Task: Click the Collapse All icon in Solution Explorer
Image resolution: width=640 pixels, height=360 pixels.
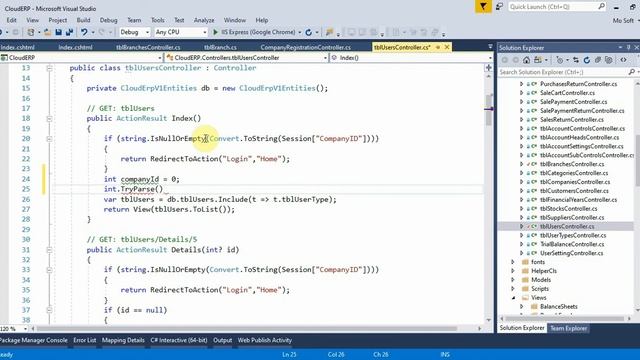Action: pos(598,60)
